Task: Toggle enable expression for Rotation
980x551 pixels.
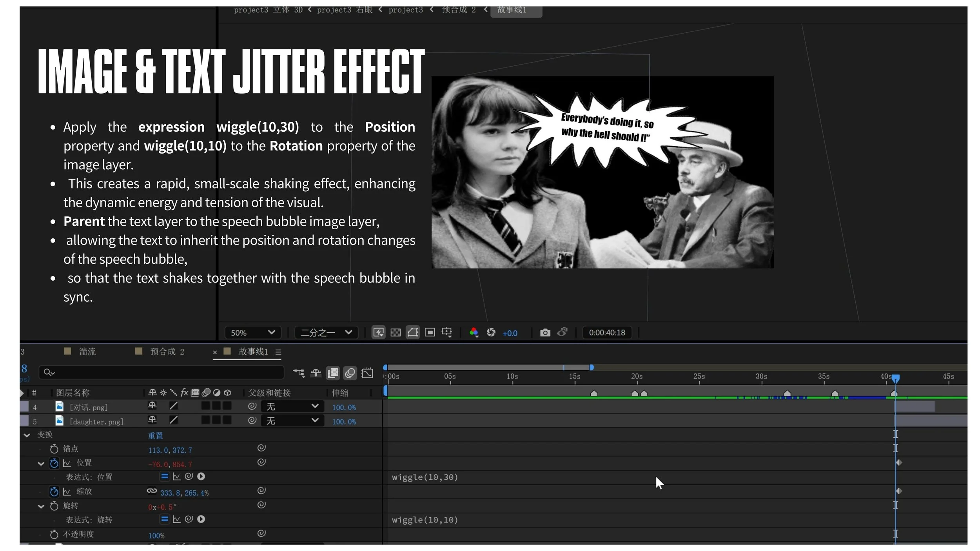Action: coord(165,519)
